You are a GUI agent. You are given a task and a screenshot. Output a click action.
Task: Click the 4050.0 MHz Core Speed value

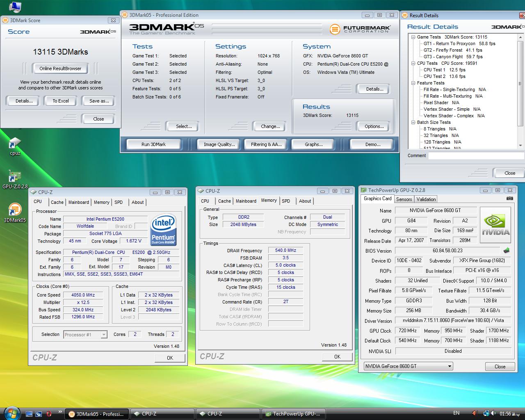coord(83,295)
